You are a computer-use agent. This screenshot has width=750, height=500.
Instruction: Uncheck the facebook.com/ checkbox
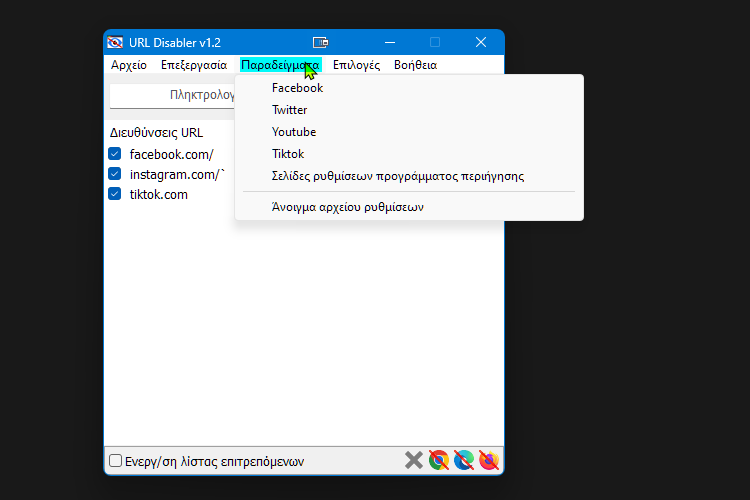(114, 154)
